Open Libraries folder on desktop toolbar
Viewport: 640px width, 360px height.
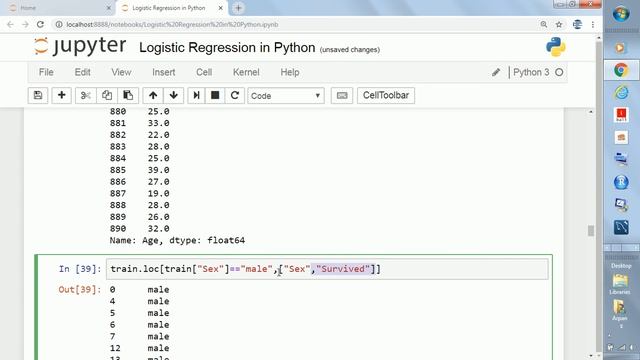coord(620,284)
